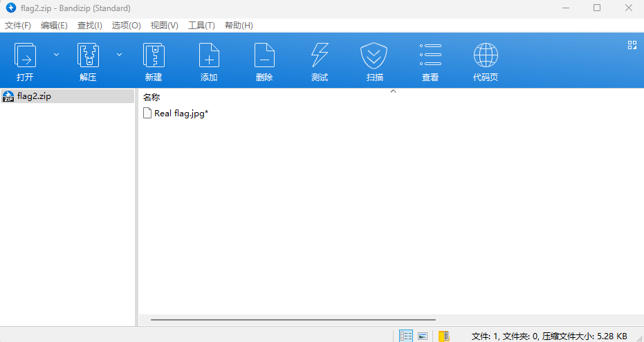Close the Bandizip window

click(628, 8)
